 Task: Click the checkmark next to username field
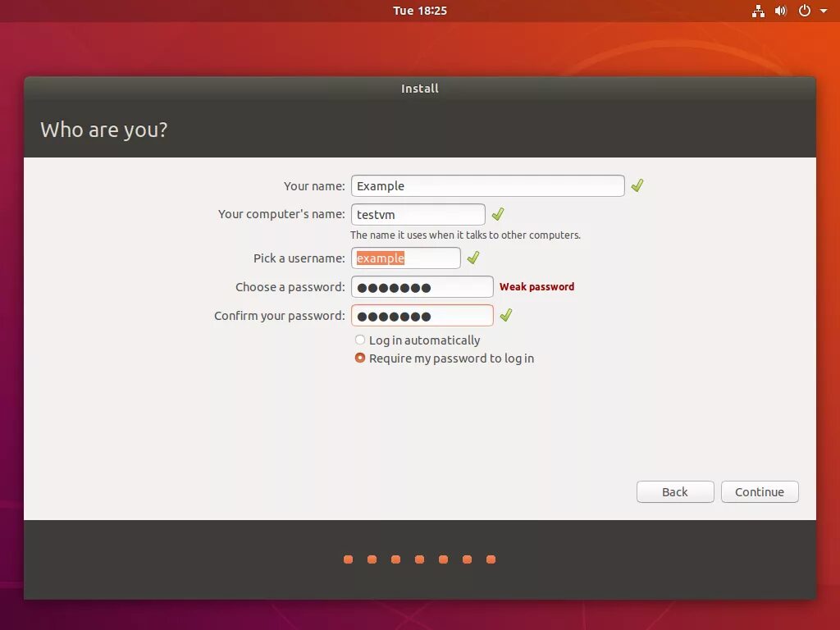tap(473, 258)
